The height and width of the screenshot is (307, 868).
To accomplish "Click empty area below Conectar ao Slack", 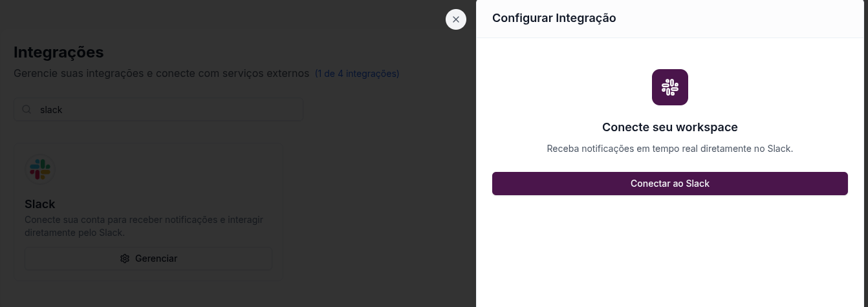I will (x=669, y=252).
